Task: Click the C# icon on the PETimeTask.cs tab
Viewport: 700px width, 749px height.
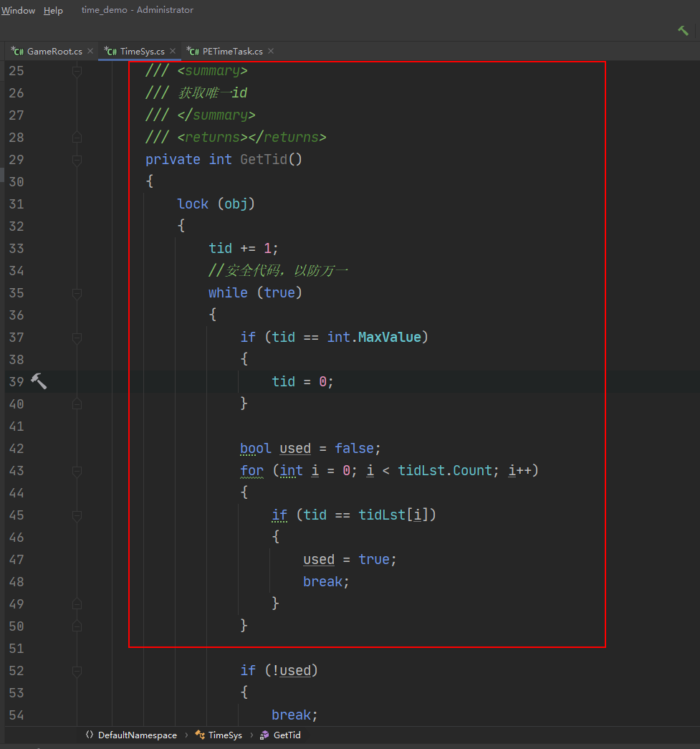Action: point(193,51)
